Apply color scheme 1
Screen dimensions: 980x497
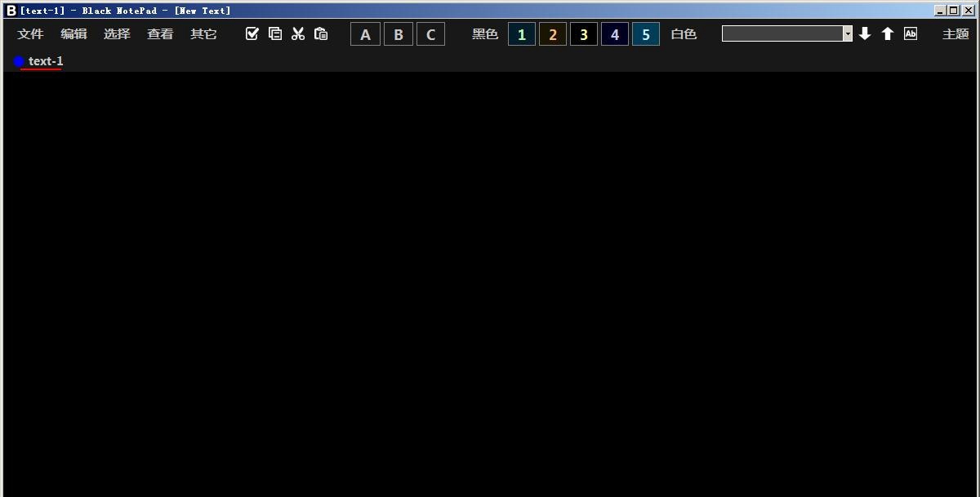pyautogui.click(x=522, y=34)
